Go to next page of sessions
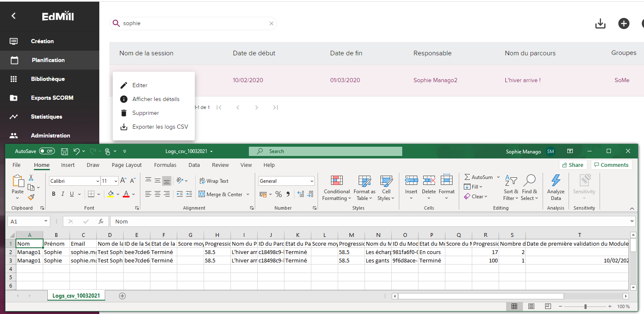This screenshot has height=314, width=644. point(257,107)
